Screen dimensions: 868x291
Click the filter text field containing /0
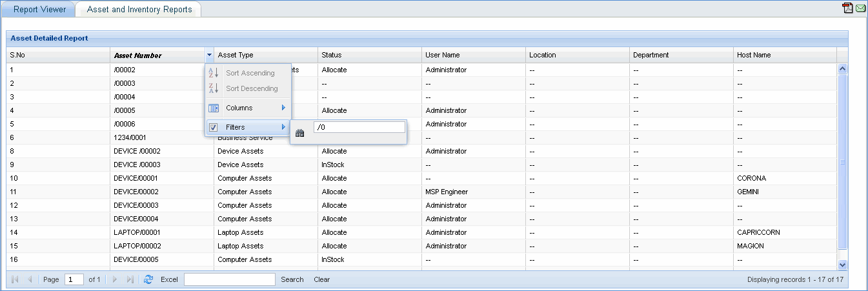point(359,128)
